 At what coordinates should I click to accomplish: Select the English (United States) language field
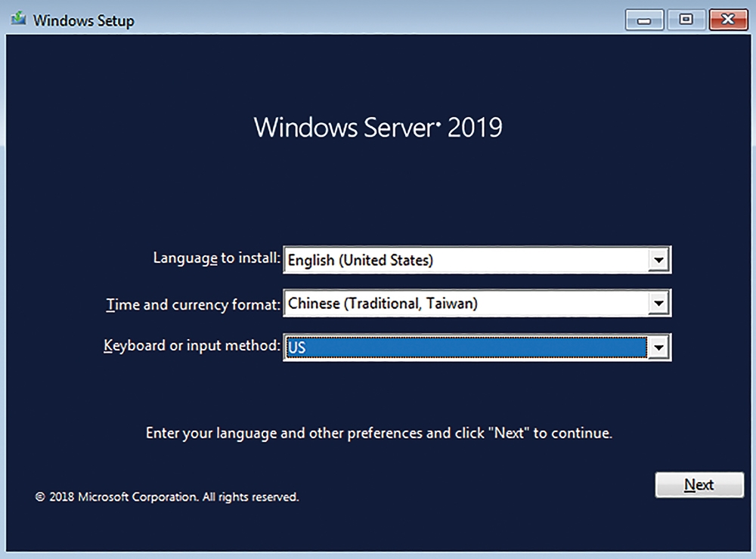pos(477,260)
